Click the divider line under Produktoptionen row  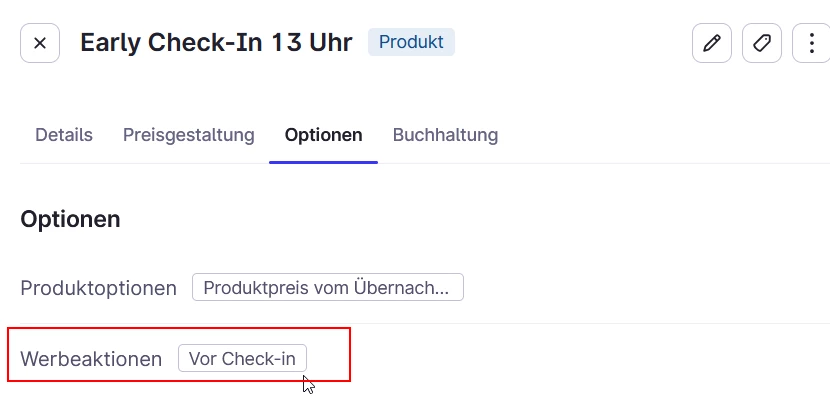click(425, 323)
